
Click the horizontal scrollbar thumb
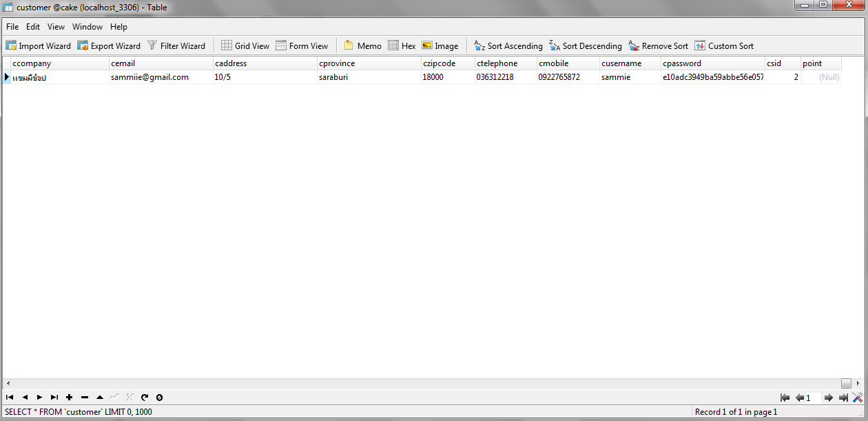[846, 383]
